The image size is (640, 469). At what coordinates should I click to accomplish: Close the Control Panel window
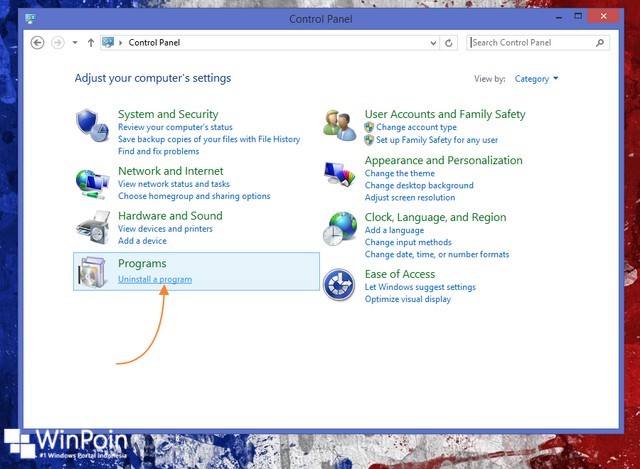coord(604,16)
